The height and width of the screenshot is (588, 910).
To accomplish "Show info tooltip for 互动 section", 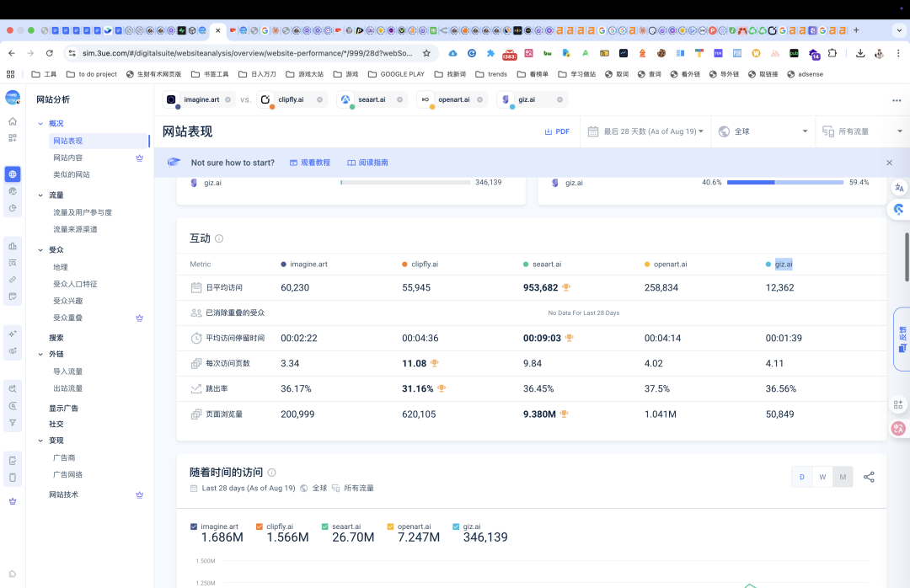I will point(219,238).
